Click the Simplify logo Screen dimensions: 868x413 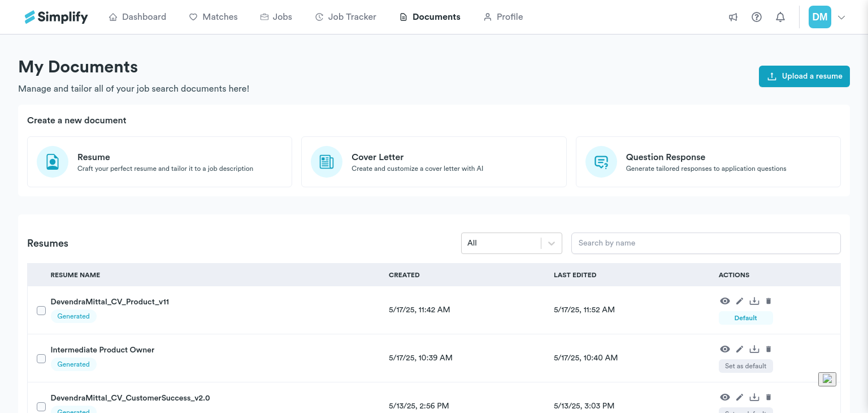(56, 17)
